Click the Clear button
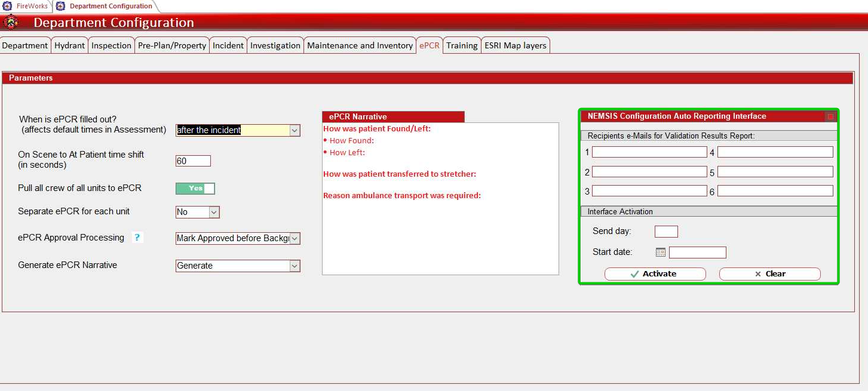 769,274
